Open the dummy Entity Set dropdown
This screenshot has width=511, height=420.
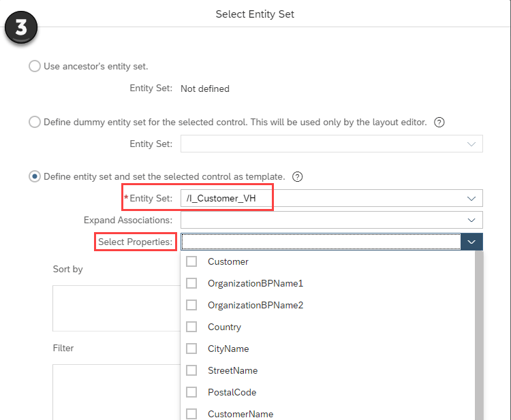[471, 144]
